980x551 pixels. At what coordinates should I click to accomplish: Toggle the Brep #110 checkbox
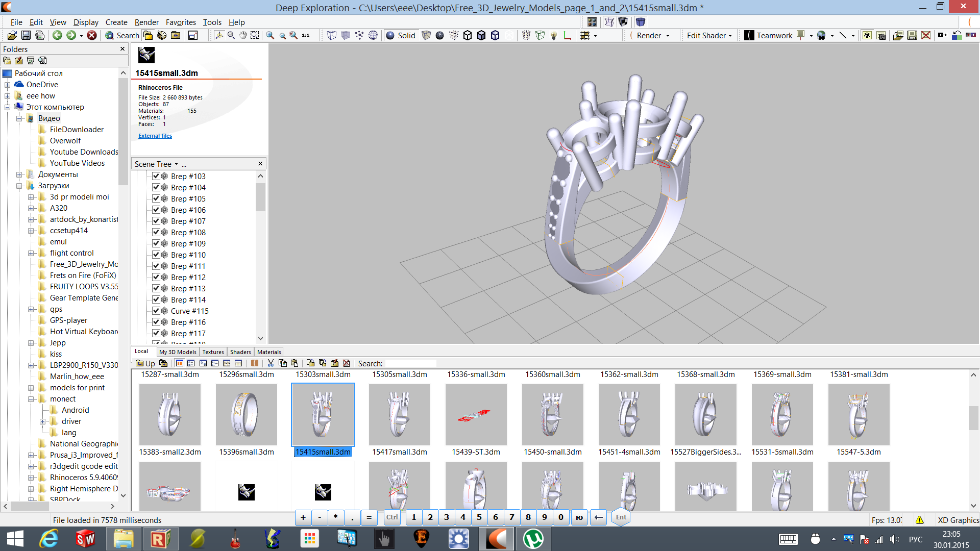point(156,255)
